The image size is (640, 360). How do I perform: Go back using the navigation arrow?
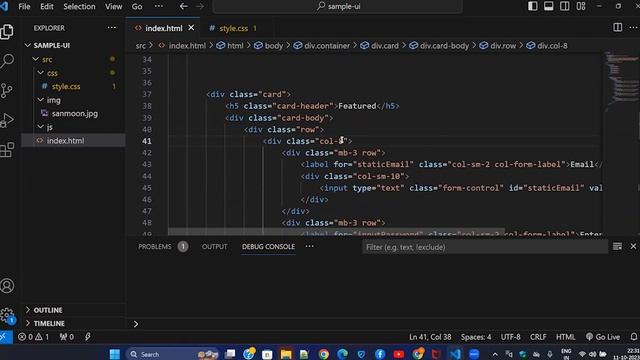184,6
